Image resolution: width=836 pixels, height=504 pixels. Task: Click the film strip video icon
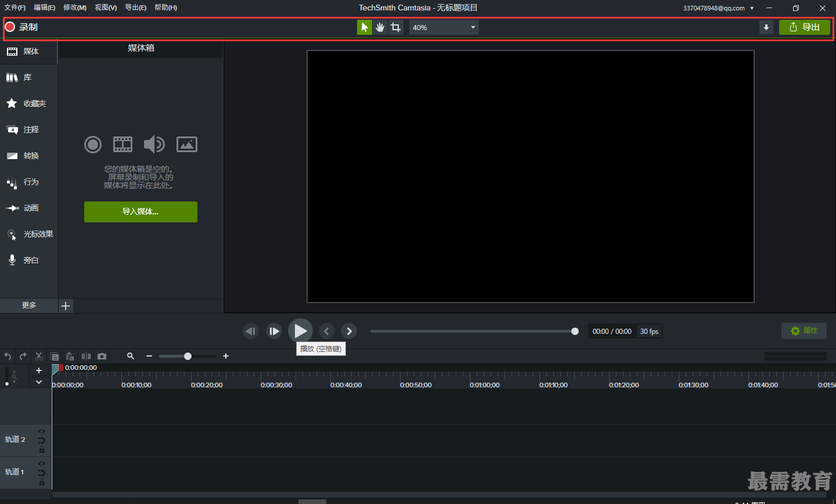click(x=122, y=144)
